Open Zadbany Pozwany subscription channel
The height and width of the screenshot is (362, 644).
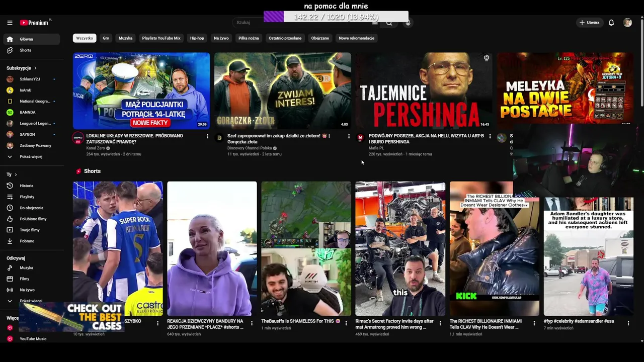[31, 145]
